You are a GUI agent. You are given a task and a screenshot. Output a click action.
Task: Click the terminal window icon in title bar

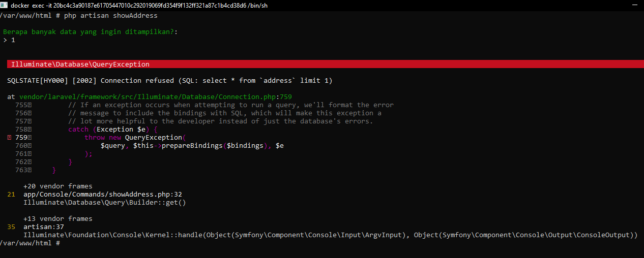[x=5, y=5]
